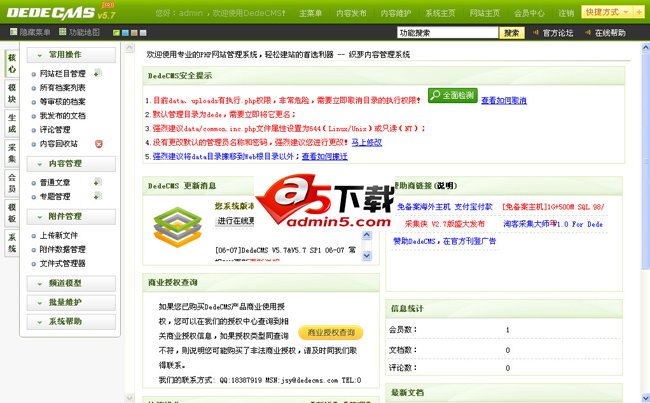Image resolution: width=650 pixels, height=403 pixels.
Task: Select the tan skin color swatch
Action: (134, 32)
